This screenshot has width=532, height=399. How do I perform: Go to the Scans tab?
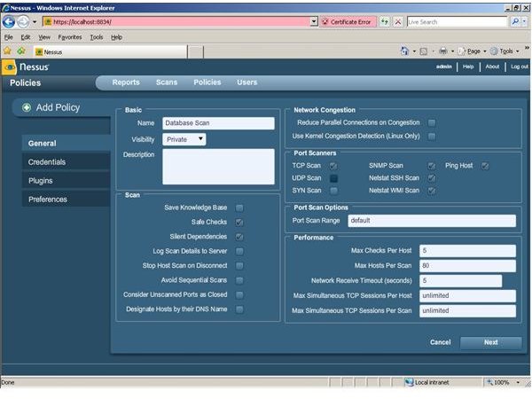tap(167, 82)
